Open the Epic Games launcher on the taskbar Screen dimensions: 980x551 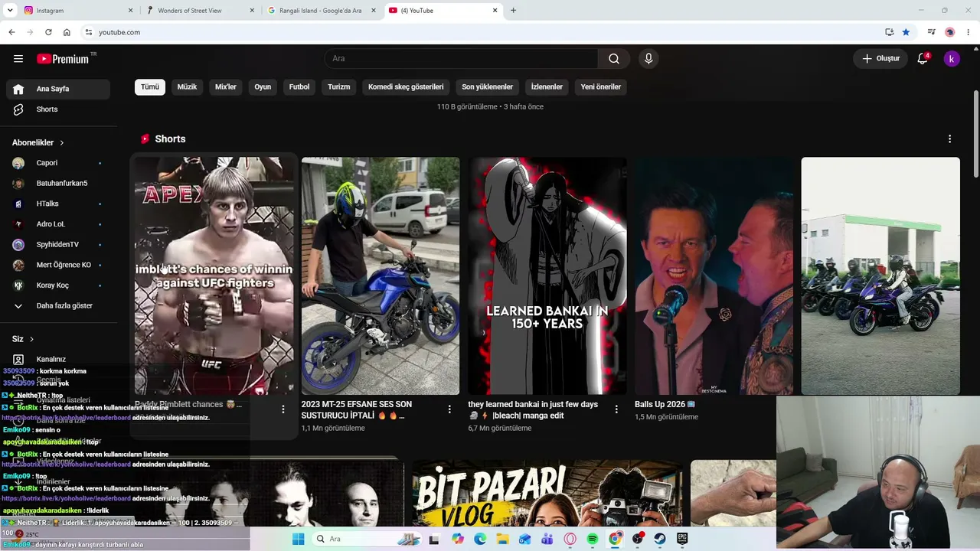682,539
